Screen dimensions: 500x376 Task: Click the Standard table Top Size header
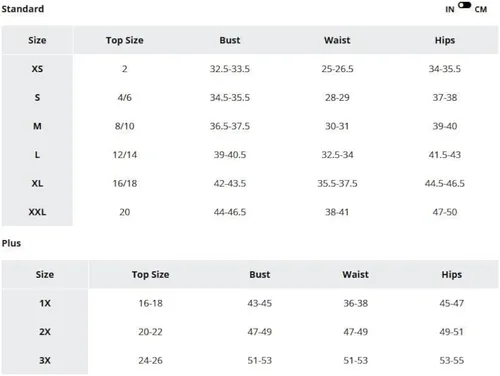pyautogui.click(x=125, y=40)
